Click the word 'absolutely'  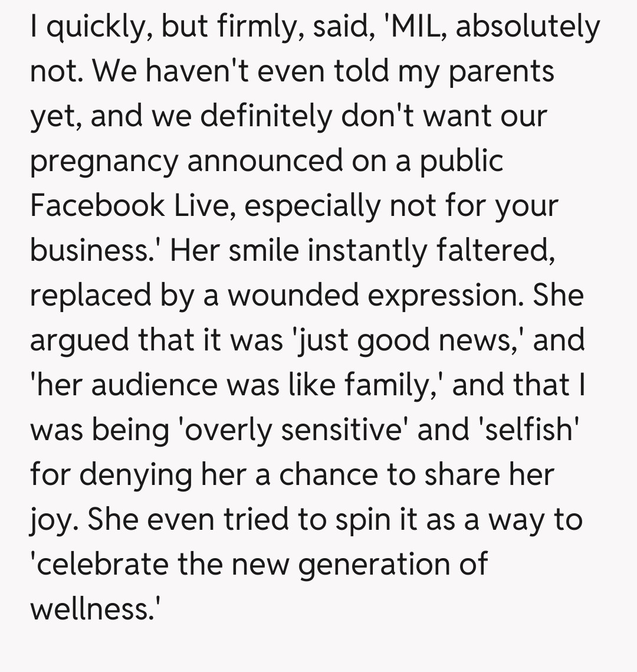528,27
